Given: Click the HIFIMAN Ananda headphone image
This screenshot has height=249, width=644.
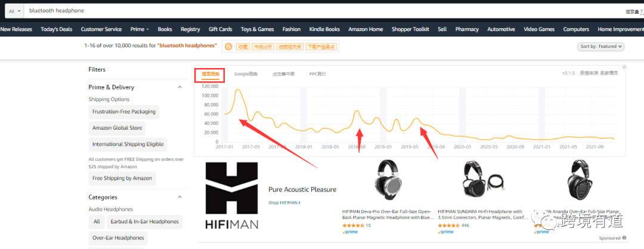Looking at the screenshot, I should click(x=581, y=180).
